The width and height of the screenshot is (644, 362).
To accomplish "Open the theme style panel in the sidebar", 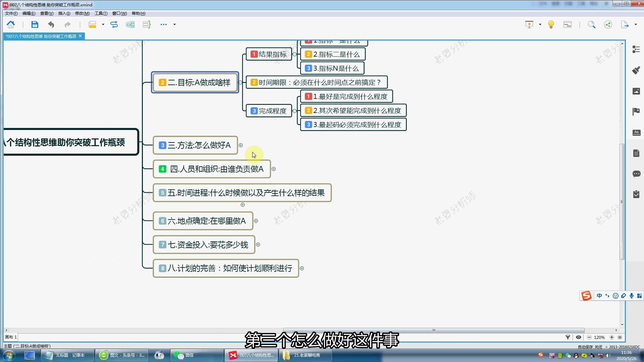I will [x=636, y=132].
